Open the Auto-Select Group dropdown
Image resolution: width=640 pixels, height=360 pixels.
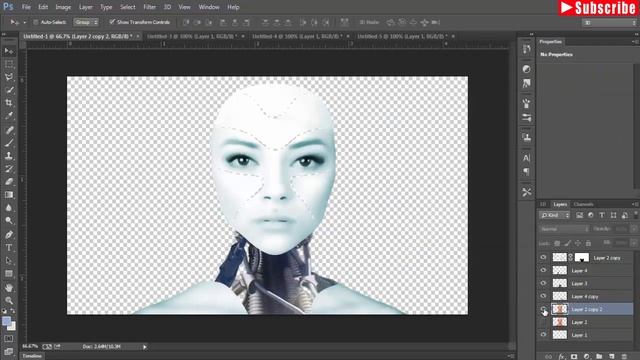pos(86,22)
